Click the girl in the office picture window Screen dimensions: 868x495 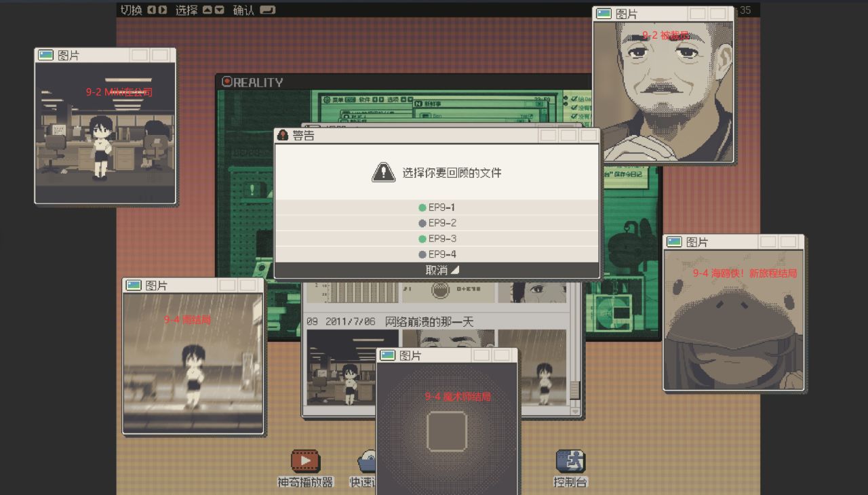click(102, 147)
